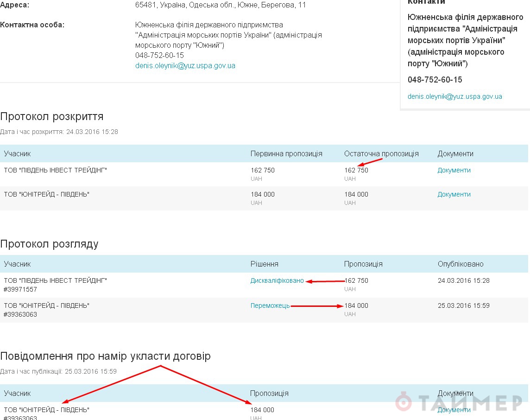Click the Протокол розгляду section heading
530x420 pixels.
tap(49, 244)
